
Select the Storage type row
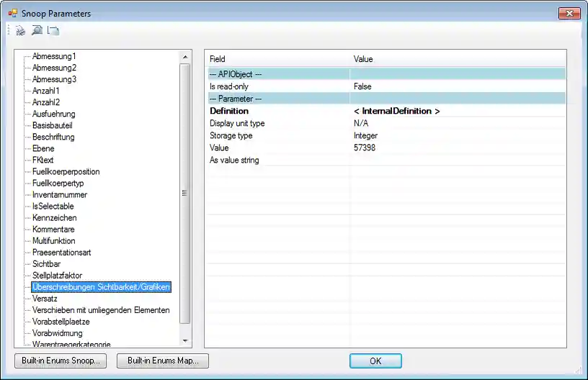pyautogui.click(x=231, y=135)
